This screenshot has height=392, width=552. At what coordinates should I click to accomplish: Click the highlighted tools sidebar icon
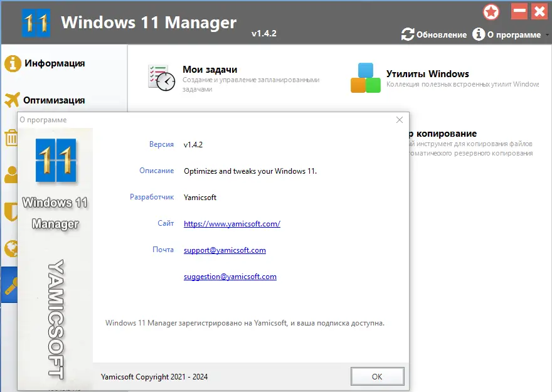coord(9,285)
